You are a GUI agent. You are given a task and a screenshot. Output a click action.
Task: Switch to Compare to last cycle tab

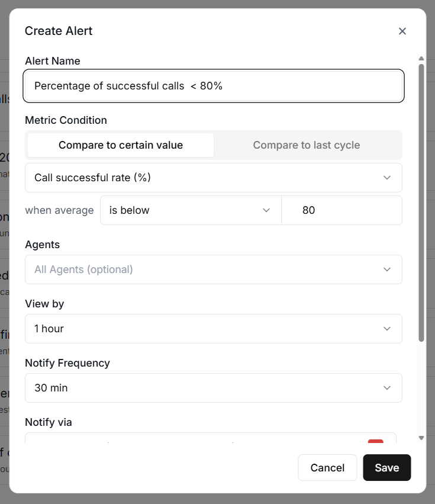pos(307,145)
